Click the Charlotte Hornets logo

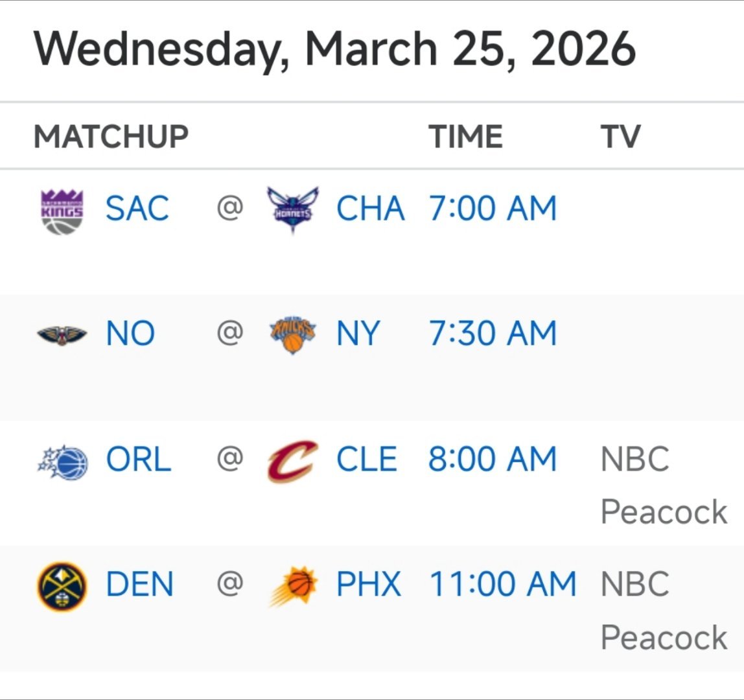293,210
